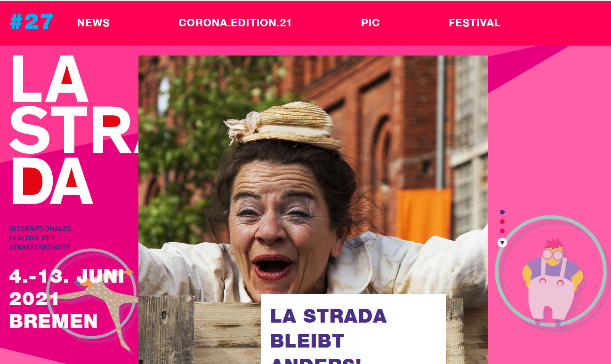Click the BREMEN location text

(53, 321)
